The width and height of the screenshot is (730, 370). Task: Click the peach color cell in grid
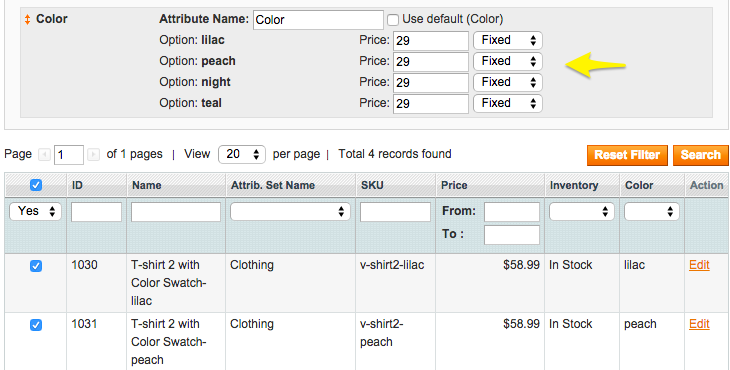point(640,324)
